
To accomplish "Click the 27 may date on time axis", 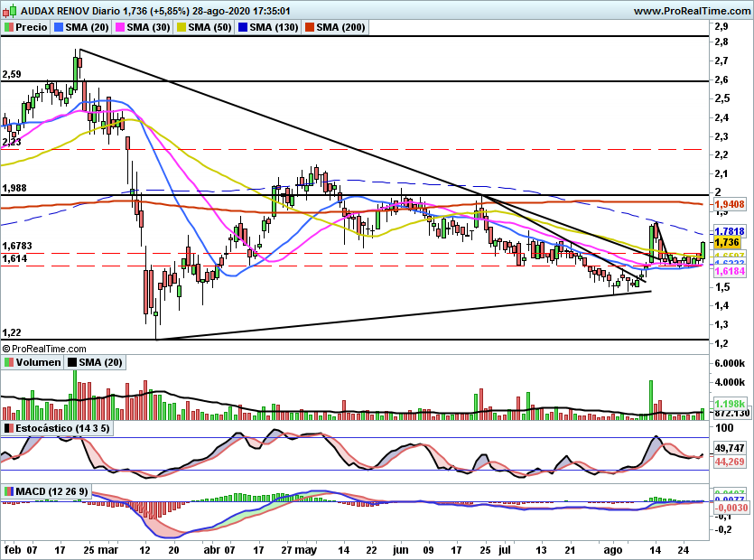I will click(299, 550).
